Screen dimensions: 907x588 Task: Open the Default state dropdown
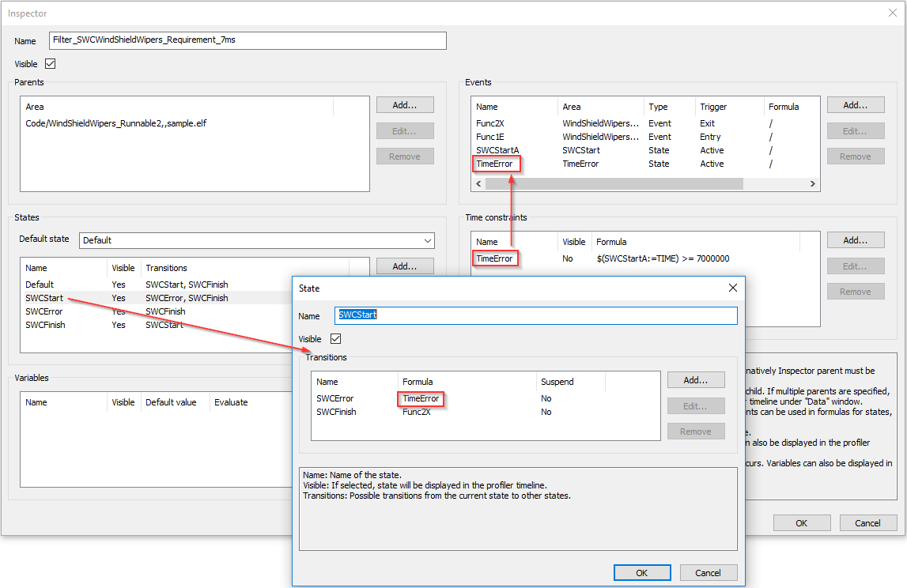coord(256,240)
